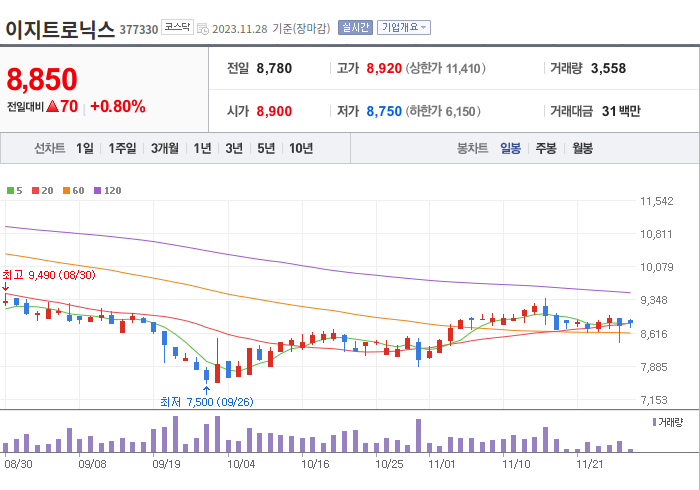The width and height of the screenshot is (700, 490).
Task: Select the 일봉 daily candle chart
Action: pyautogui.click(x=510, y=148)
